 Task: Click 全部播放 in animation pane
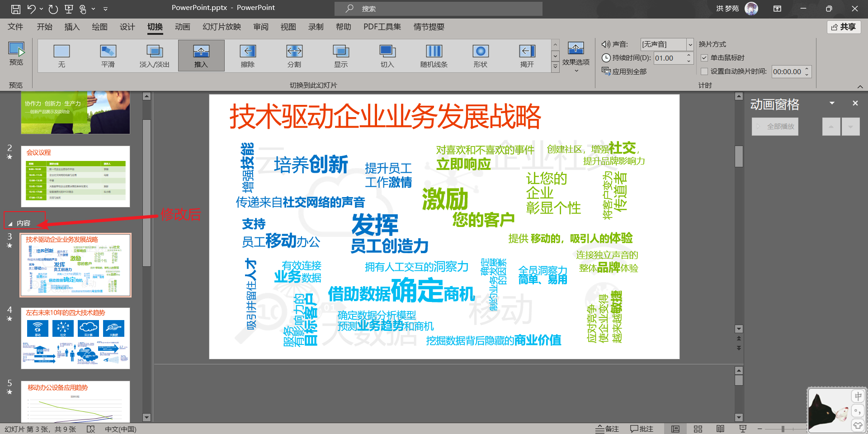click(x=775, y=127)
